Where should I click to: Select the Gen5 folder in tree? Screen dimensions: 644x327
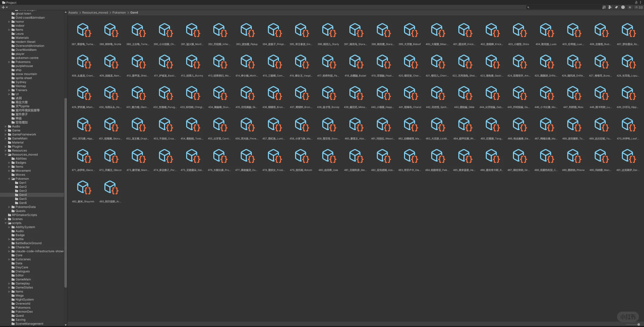(x=23, y=199)
